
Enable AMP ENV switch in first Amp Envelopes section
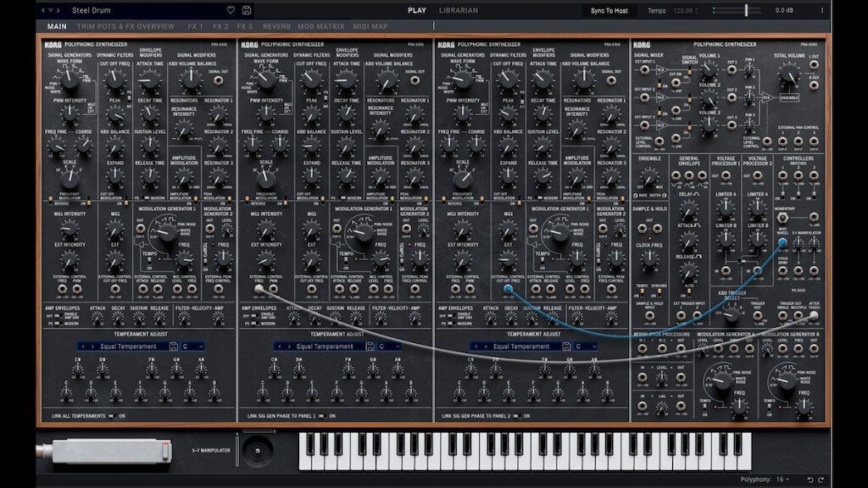coord(58,316)
